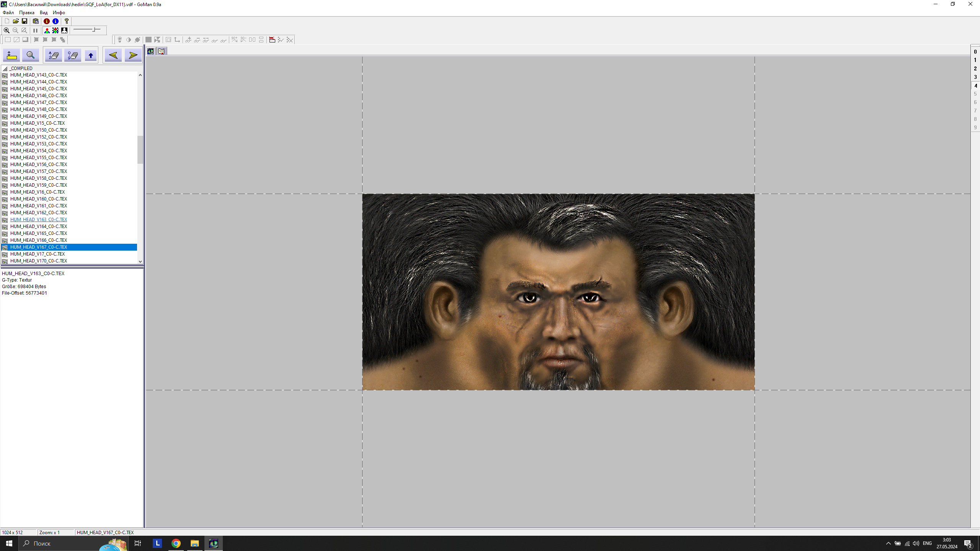Open the Файл menu
This screenshot has height=551, width=980.
coord(8,13)
